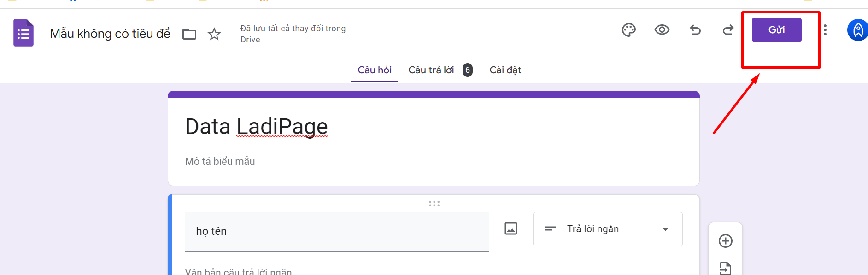This screenshot has height=275, width=868.
Task: Click the blue account avatar icon
Action: 857,30
